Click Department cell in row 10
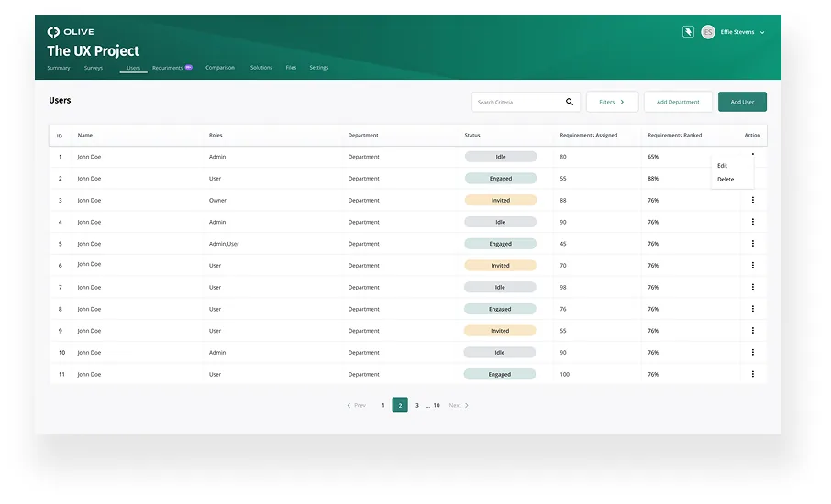Viewport: 831px width, 504px height. tap(363, 353)
